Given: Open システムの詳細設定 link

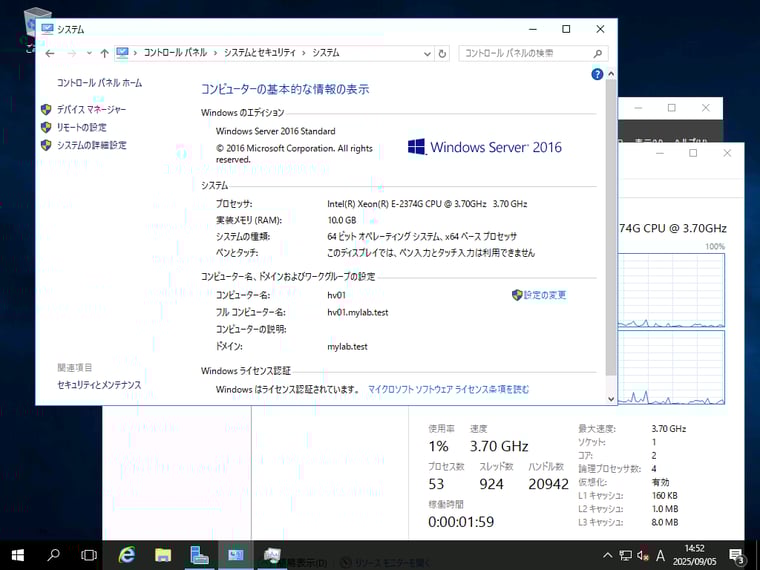Looking at the screenshot, I should (91, 145).
